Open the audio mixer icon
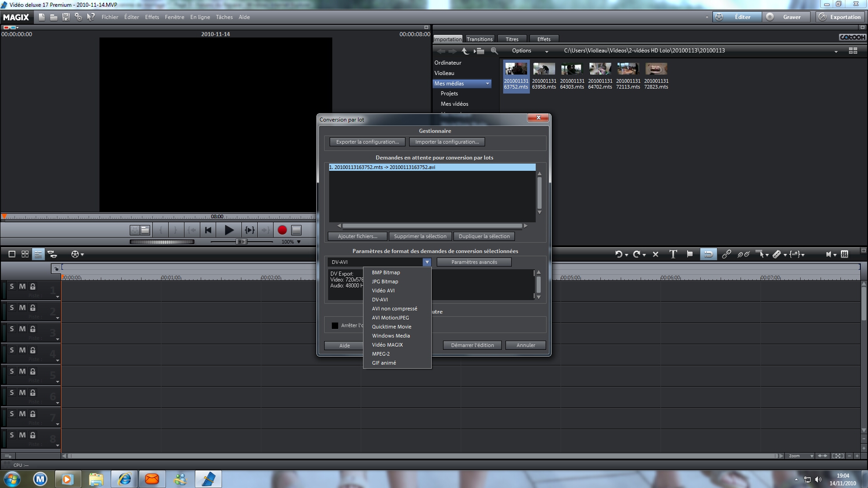Image resolution: width=868 pixels, height=488 pixels. [x=844, y=254]
